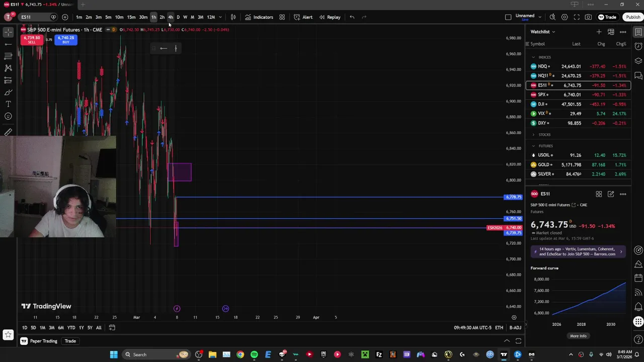Open the chart layout selector square

pos(508,17)
